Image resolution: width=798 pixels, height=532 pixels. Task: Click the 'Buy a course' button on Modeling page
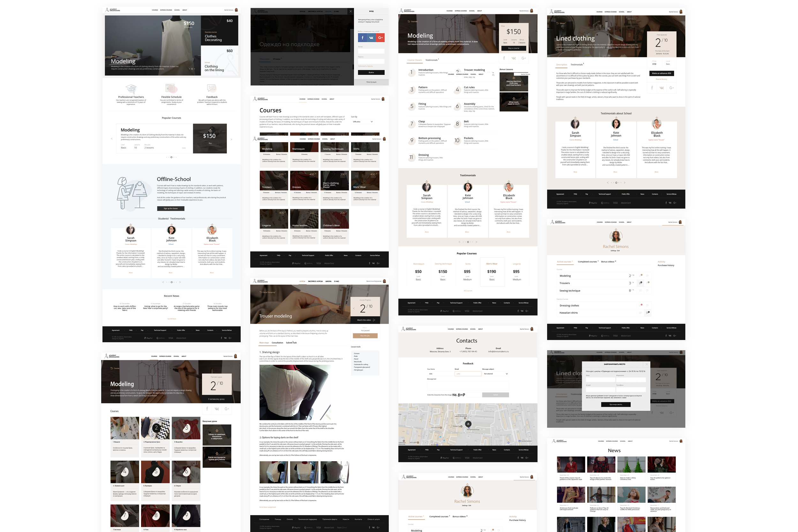coord(514,48)
